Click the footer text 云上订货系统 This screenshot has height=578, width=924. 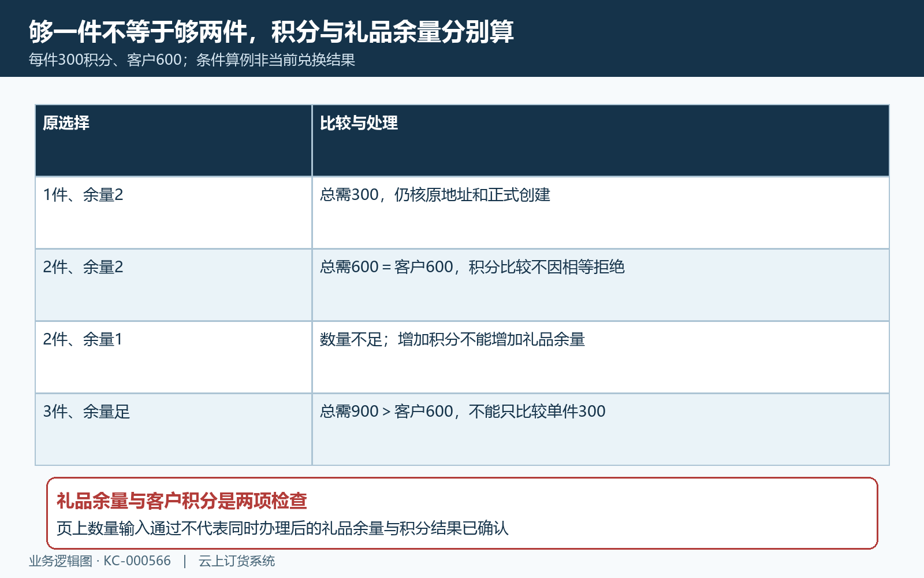coord(237,561)
